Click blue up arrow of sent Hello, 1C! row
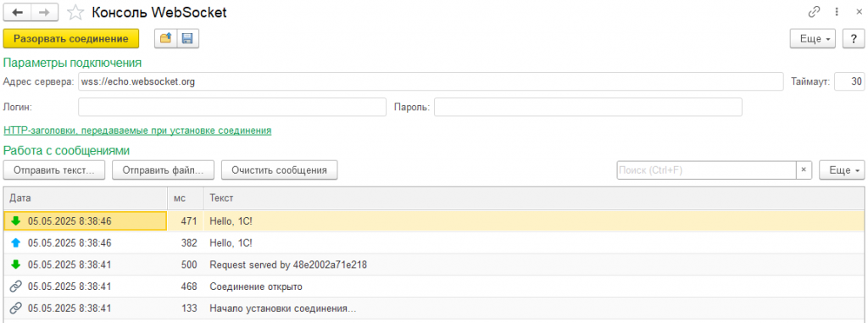This screenshot has width=868, height=323. [15, 242]
